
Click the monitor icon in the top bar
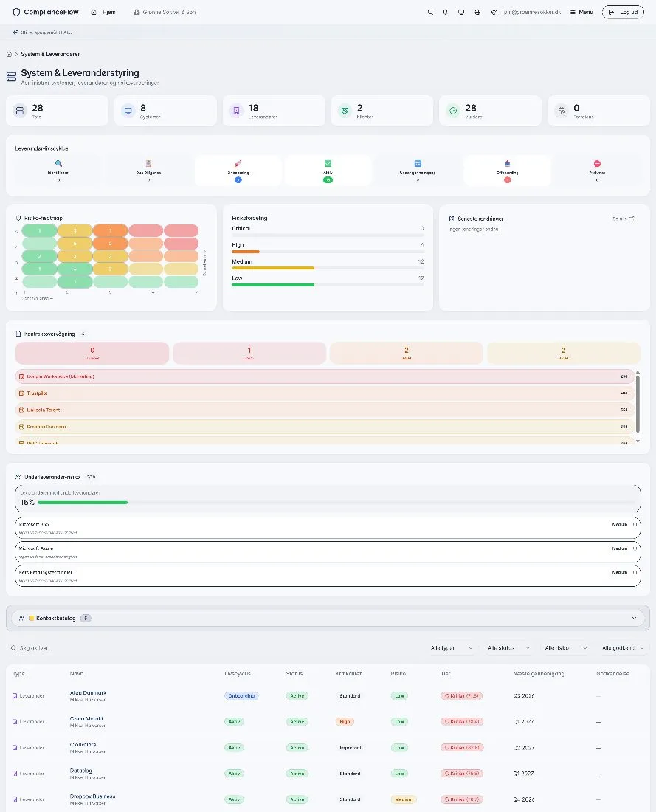[x=461, y=12]
